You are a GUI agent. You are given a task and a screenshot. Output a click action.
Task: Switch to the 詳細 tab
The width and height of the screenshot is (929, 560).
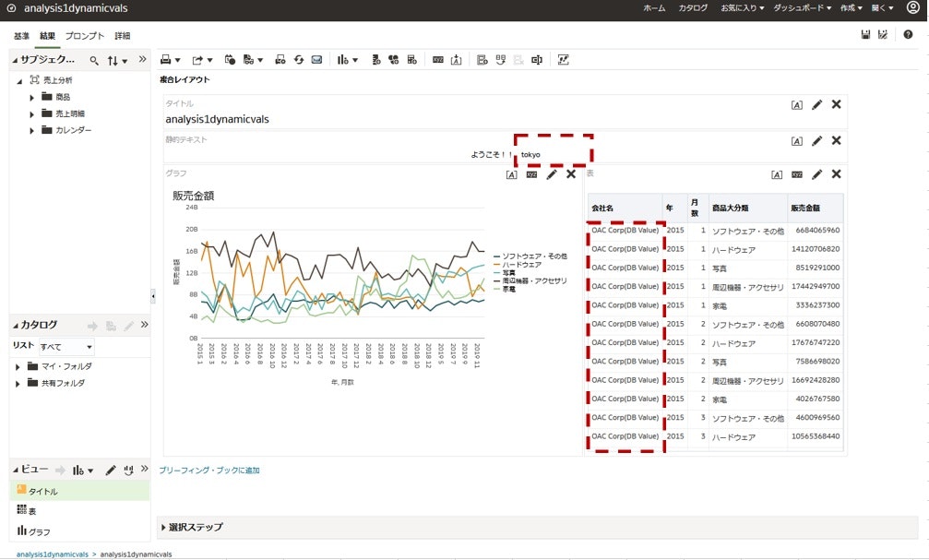point(123,36)
